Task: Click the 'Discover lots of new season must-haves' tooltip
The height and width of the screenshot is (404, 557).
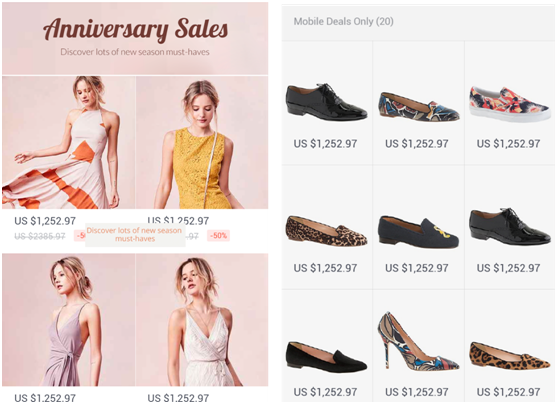Action: 135,235
